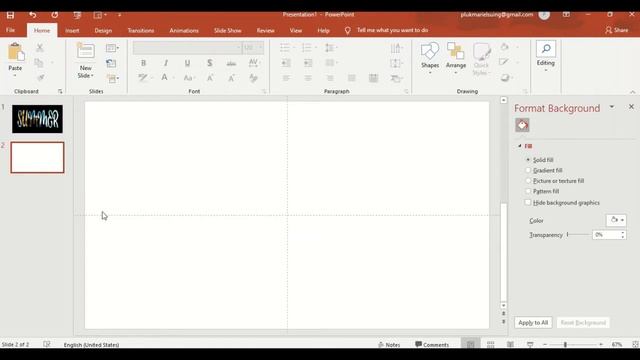
Task: Switch to the Design tab
Action: (x=103, y=31)
